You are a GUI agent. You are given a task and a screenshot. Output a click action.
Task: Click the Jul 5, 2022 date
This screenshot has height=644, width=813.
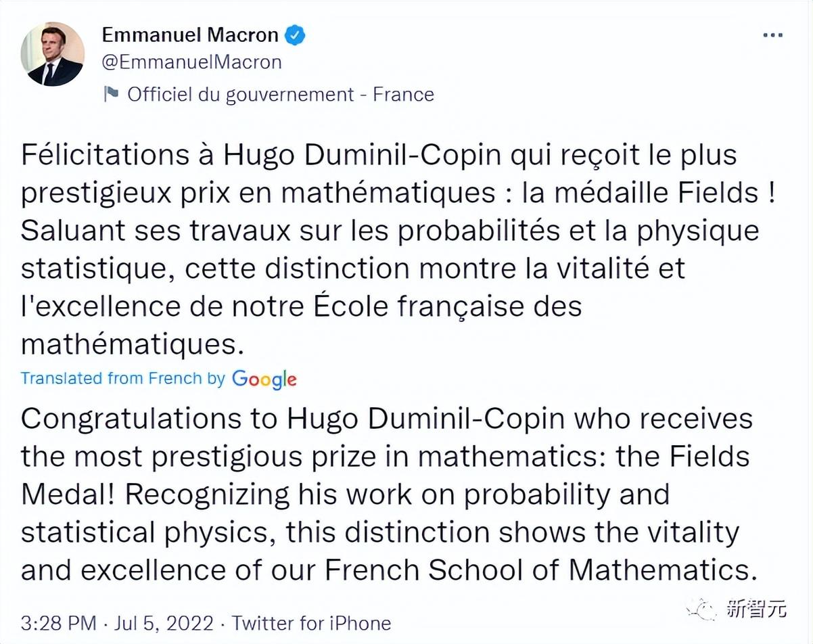[x=164, y=622]
